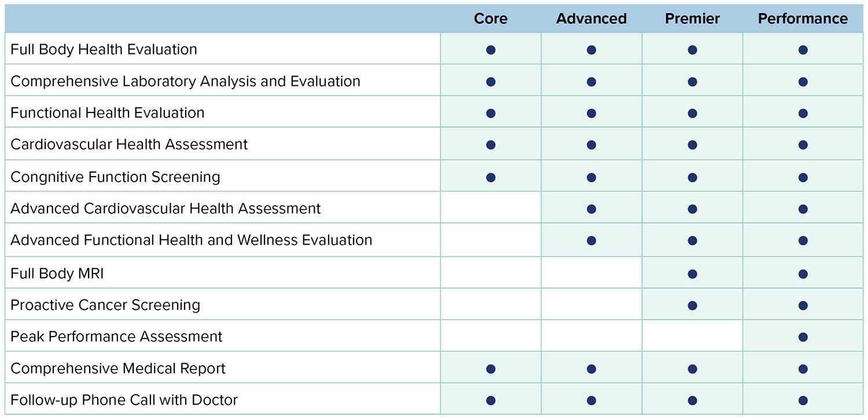Click the Full Body Health Evaluation label
The height and width of the screenshot is (420, 868).
[104, 50]
